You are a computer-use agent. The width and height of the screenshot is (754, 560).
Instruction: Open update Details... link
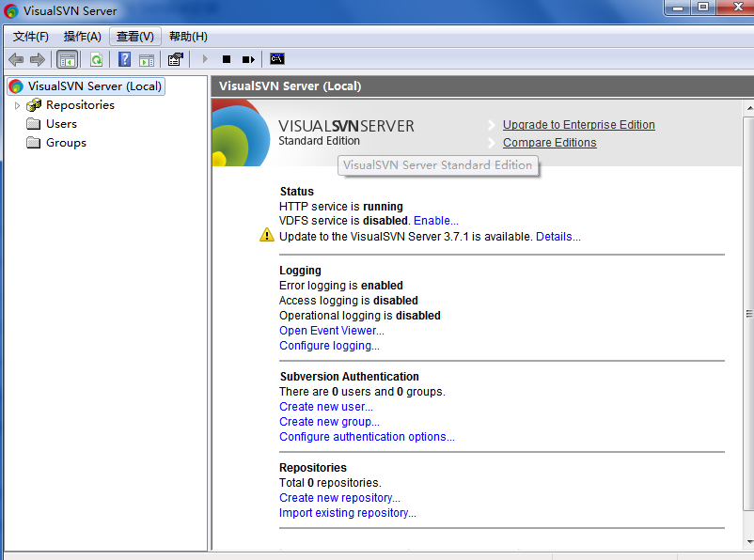click(x=558, y=237)
